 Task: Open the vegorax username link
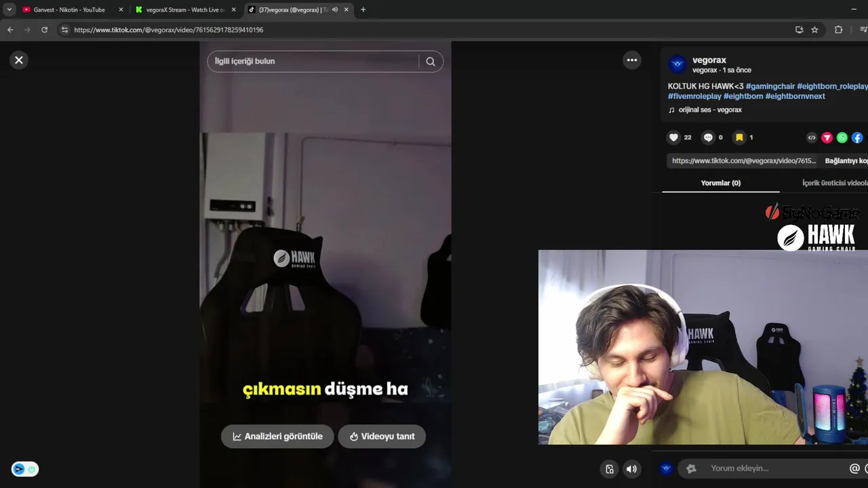(709, 60)
